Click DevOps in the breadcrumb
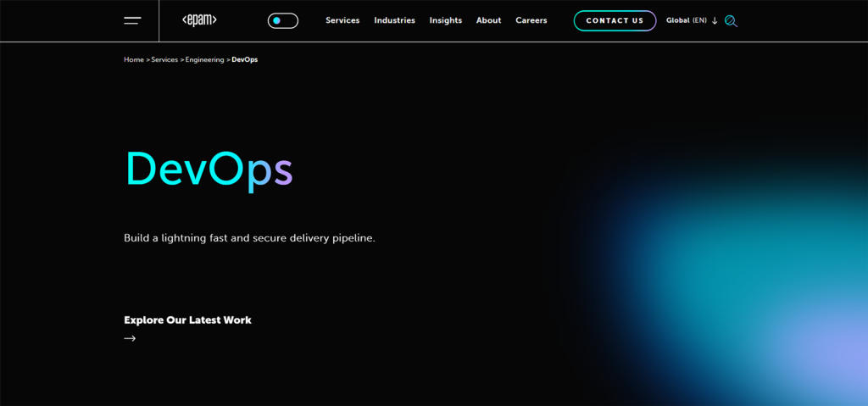 (x=245, y=59)
